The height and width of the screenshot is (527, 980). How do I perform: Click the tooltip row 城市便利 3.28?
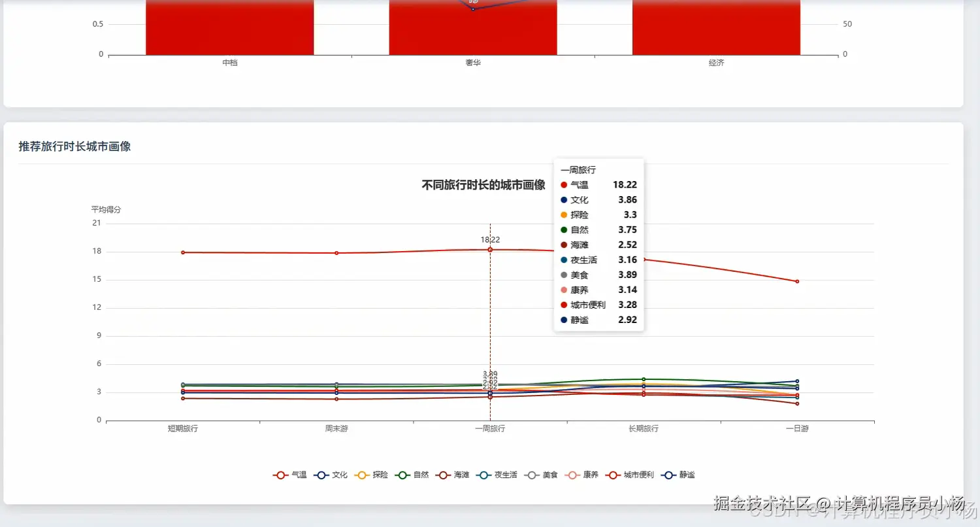(598, 305)
